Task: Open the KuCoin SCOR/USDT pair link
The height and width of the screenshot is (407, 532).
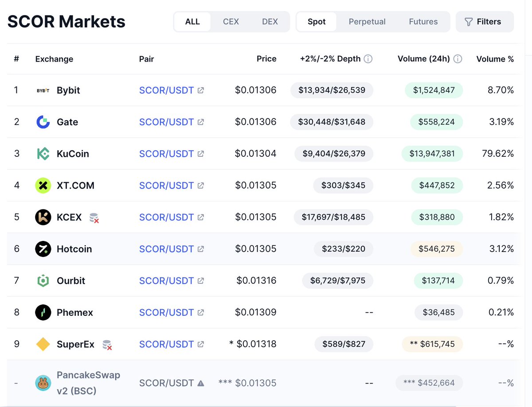Action: tap(166, 154)
